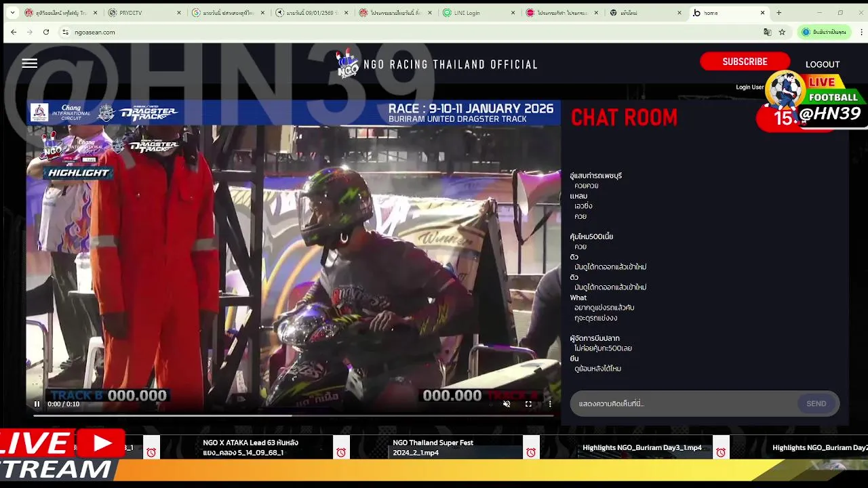The height and width of the screenshot is (488, 868).
Task: Enter fullscreen on the video
Action: pos(528,404)
